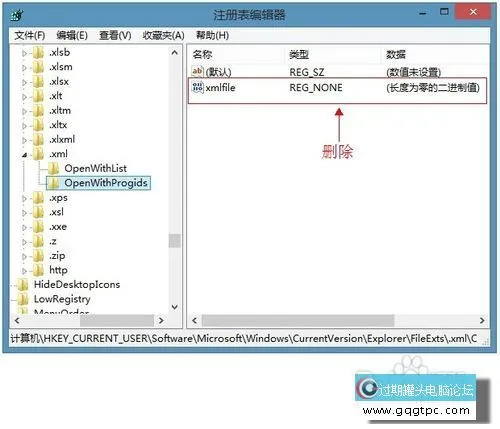This screenshot has height=429, width=500.
Task: Click the value pane scroll left arrow
Action: (x=195, y=321)
